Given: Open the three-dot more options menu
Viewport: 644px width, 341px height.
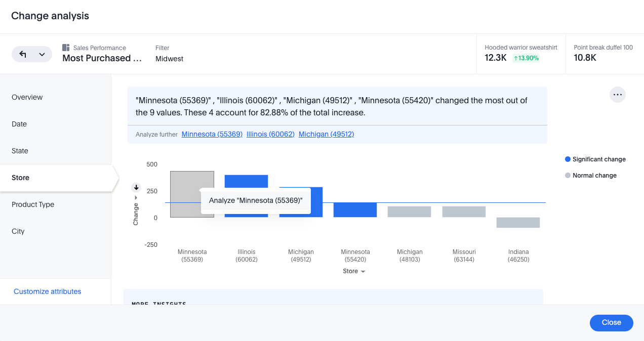Looking at the screenshot, I should click(x=617, y=95).
